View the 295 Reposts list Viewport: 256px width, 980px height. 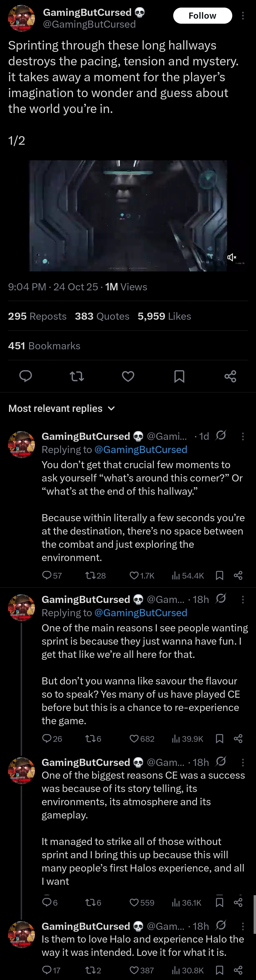(x=37, y=316)
